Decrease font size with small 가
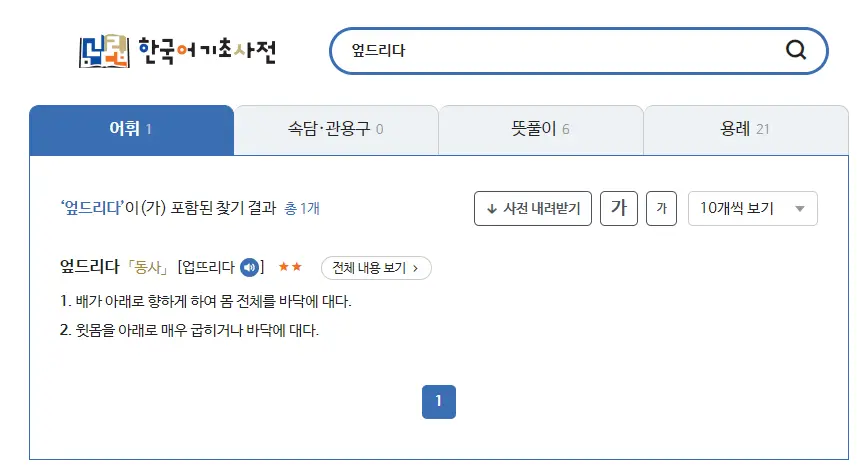Image resolution: width=860 pixels, height=472 pixels. point(661,208)
